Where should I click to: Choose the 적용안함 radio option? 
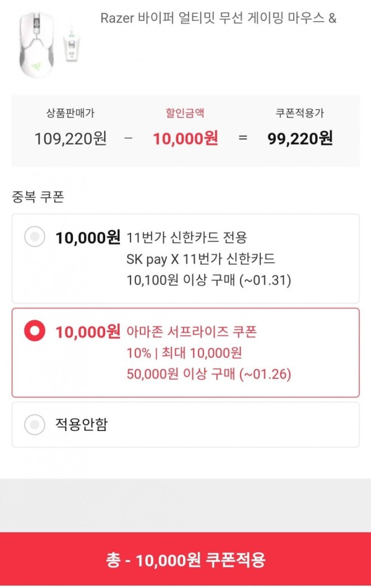(35, 425)
